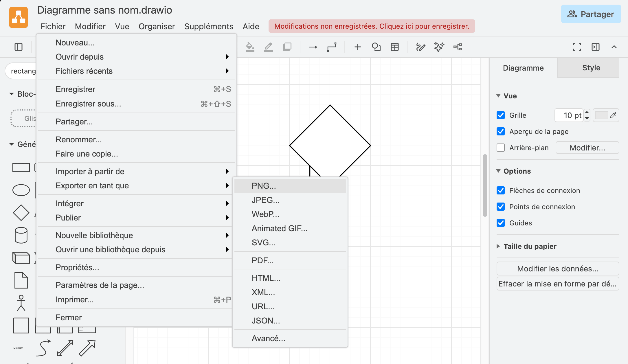
Task: Open the Ouvrir depuis submenu
Action: coord(137,57)
